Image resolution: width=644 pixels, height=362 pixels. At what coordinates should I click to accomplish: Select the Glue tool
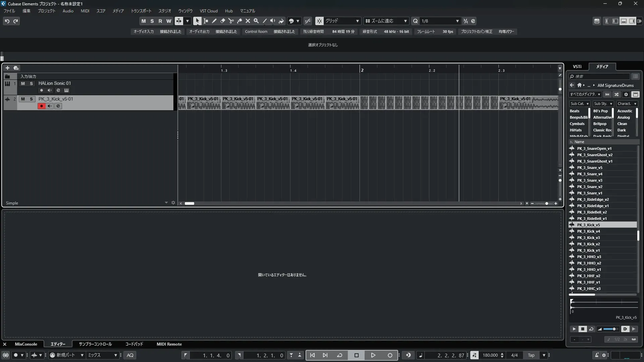239,21
